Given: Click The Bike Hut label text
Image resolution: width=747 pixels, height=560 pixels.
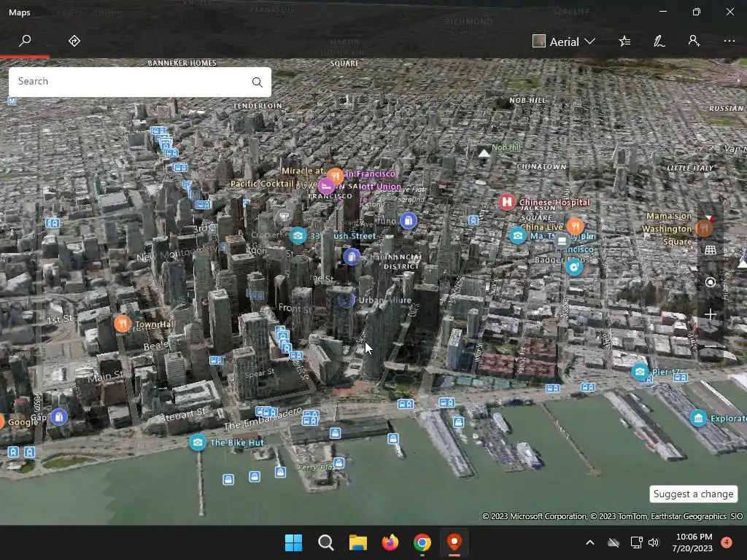Looking at the screenshot, I should pos(236,443).
